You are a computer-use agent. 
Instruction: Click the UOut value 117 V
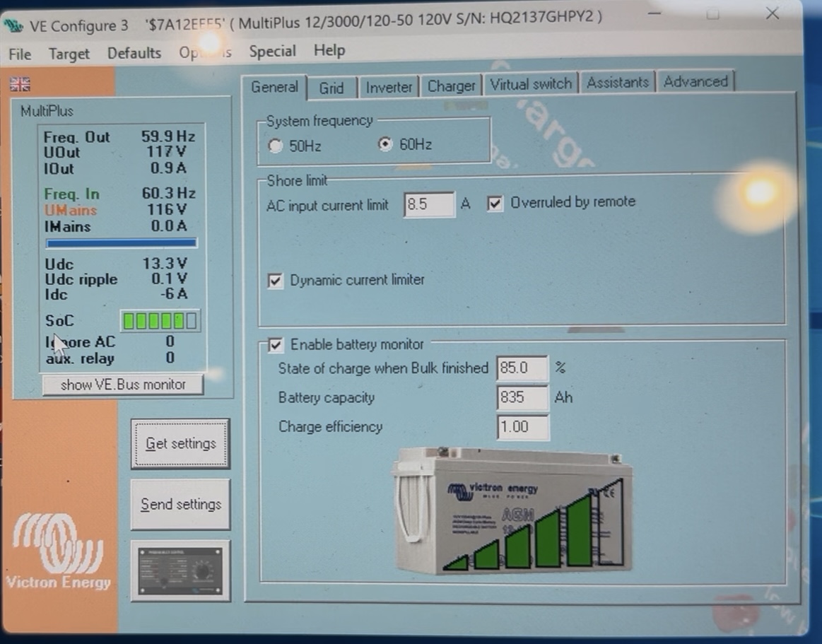click(167, 151)
